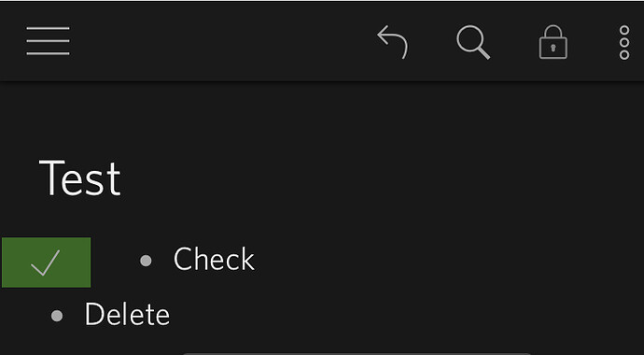Zoom into the Check item via its bullet
Screen dimensions: 644x355
pyautogui.click(x=146, y=261)
